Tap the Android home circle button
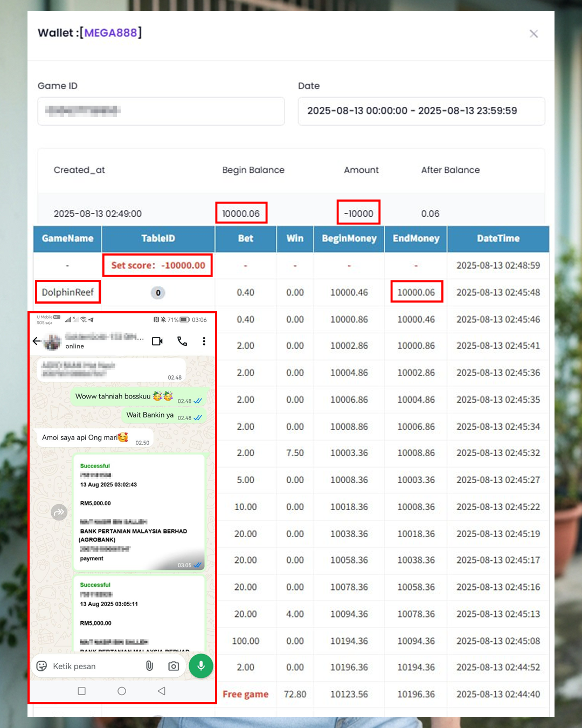582x728 pixels. (x=122, y=691)
